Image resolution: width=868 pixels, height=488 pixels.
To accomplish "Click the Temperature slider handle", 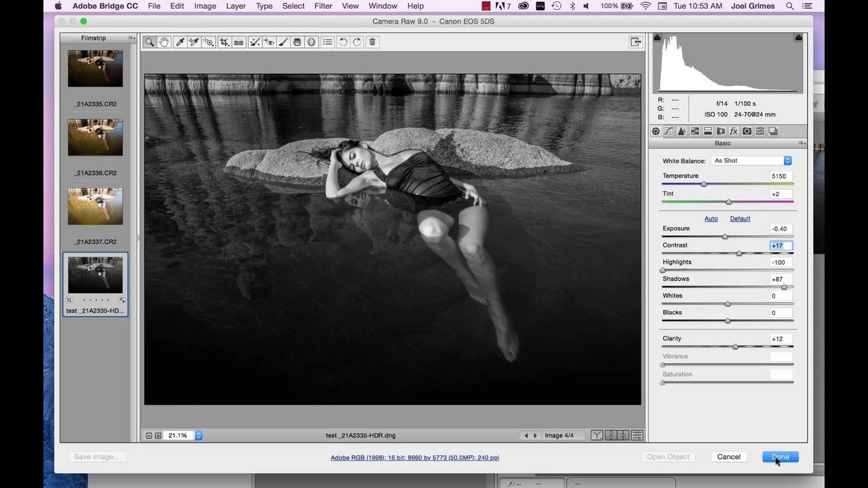I will point(704,184).
